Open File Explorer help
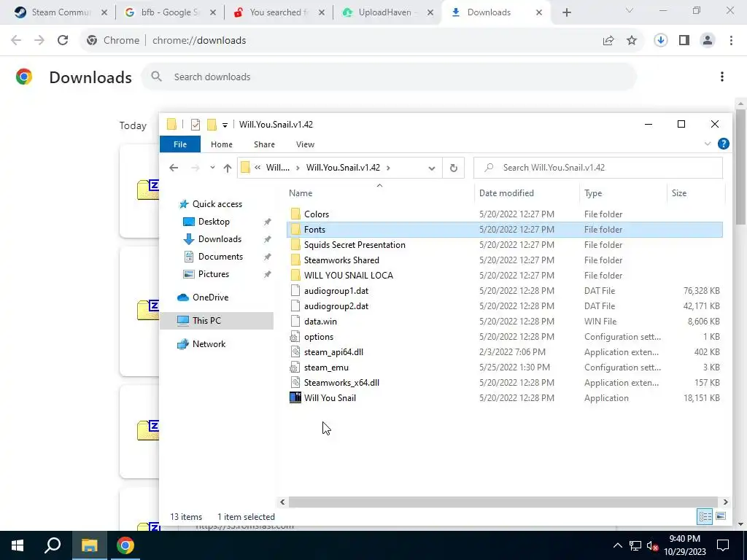 click(723, 144)
